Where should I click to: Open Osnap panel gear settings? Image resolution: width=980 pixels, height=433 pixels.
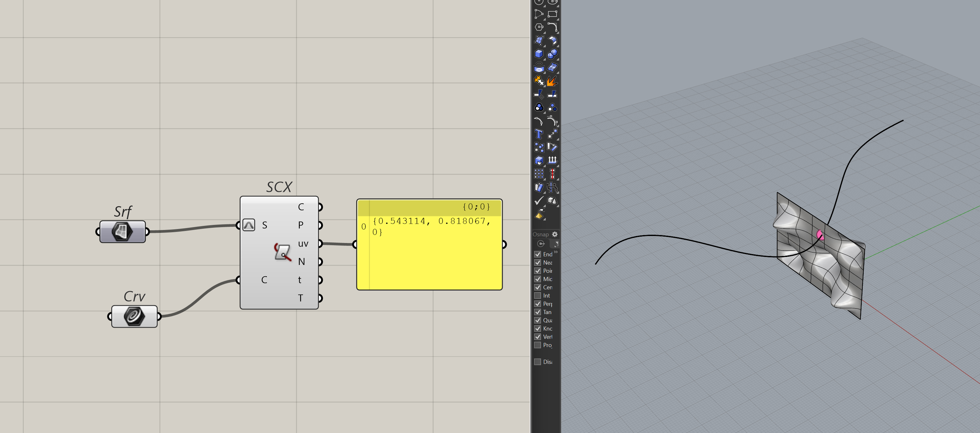click(x=555, y=234)
